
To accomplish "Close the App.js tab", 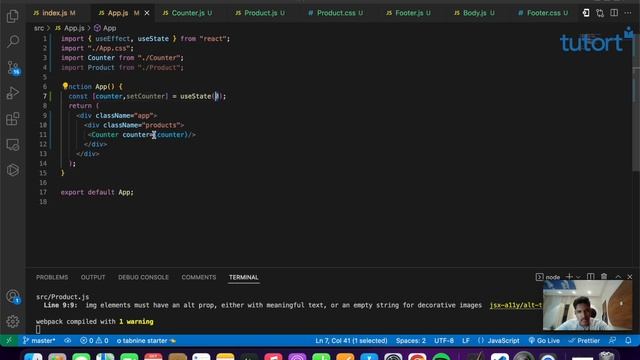I will (x=147, y=13).
